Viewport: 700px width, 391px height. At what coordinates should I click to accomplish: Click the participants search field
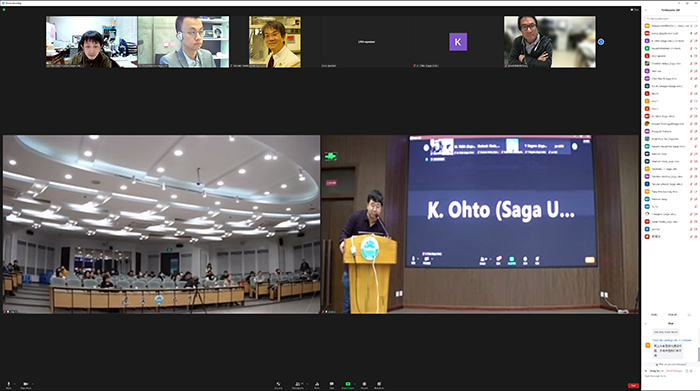[x=671, y=19]
